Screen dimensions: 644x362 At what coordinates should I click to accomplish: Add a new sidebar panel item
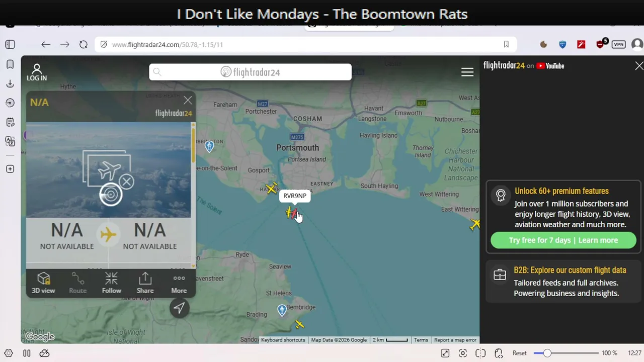[x=10, y=169]
